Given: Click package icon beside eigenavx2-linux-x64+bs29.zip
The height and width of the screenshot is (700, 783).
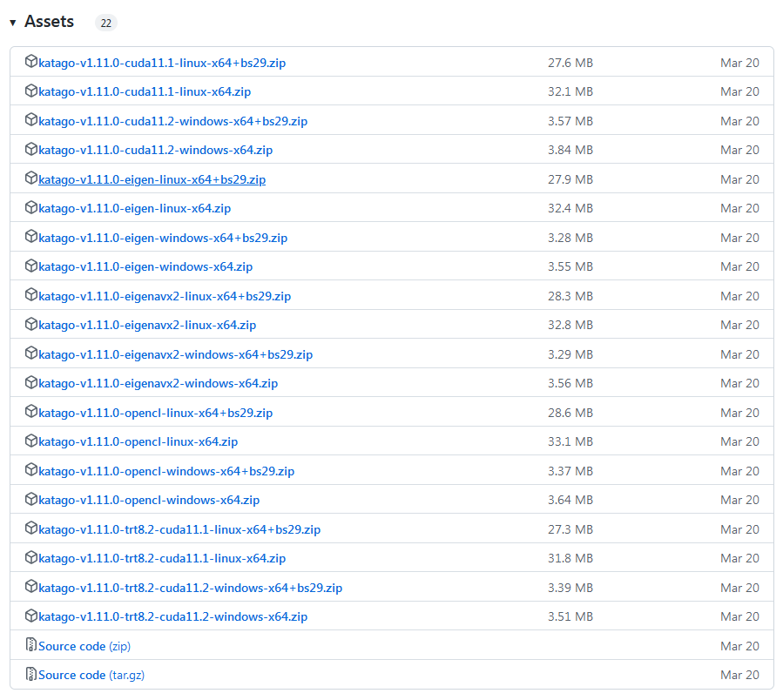Looking at the screenshot, I should [x=31, y=296].
